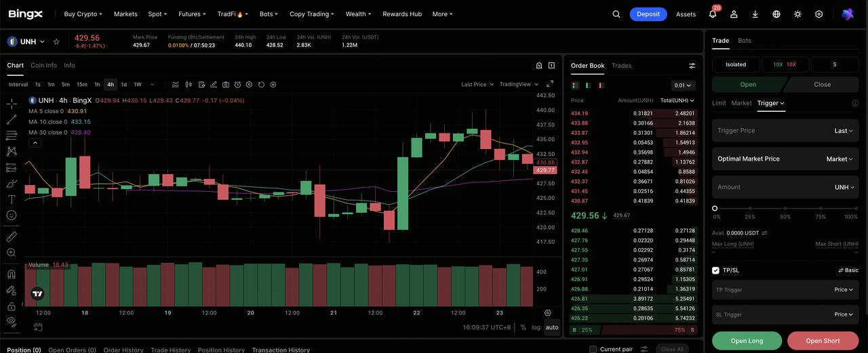The width and height of the screenshot is (868, 353).
Task: Click the Deposit button
Action: click(648, 14)
